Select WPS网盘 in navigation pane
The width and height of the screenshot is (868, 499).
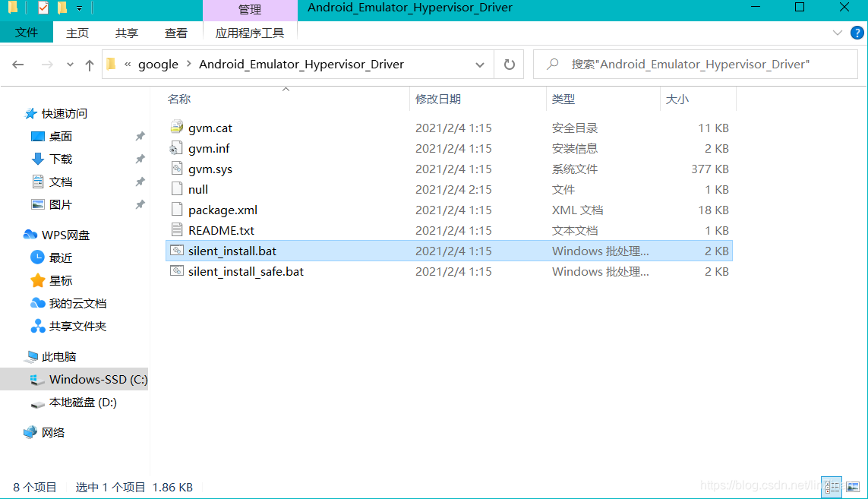tap(65, 235)
